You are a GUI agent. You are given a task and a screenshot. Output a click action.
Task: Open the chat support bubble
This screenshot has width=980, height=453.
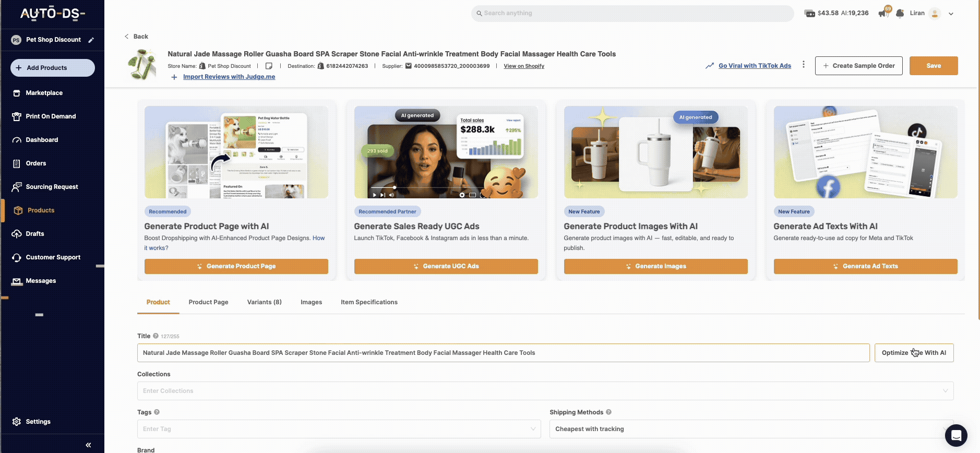pos(956,435)
